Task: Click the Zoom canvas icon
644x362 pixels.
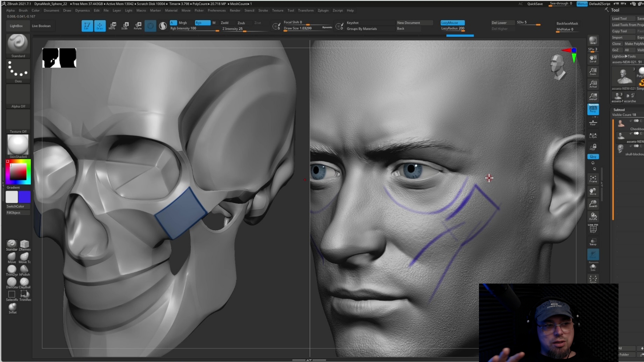Action: pos(593,71)
